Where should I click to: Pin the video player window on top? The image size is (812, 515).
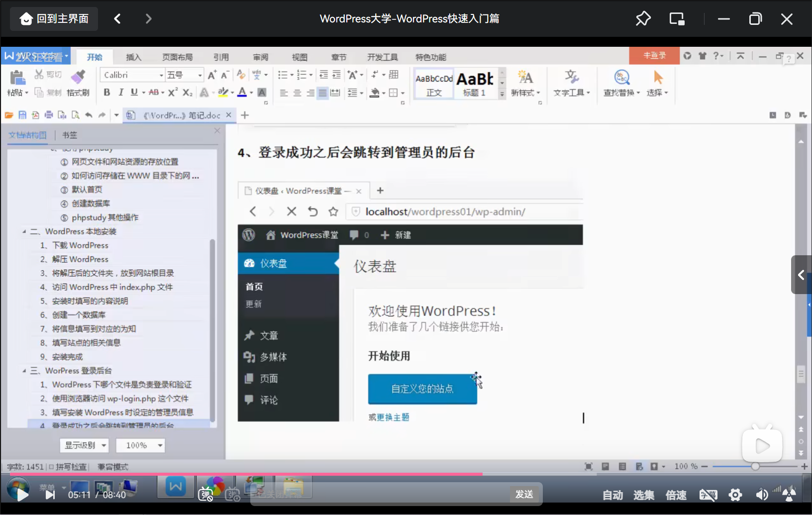(x=643, y=19)
